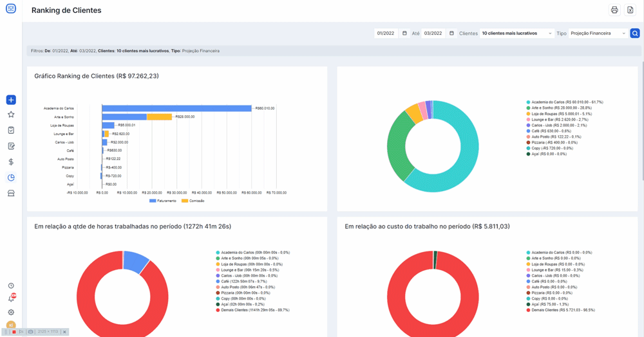Screen dimensions: 644x337
Task: Open calendar picker for start date 01/2022
Action: point(404,33)
